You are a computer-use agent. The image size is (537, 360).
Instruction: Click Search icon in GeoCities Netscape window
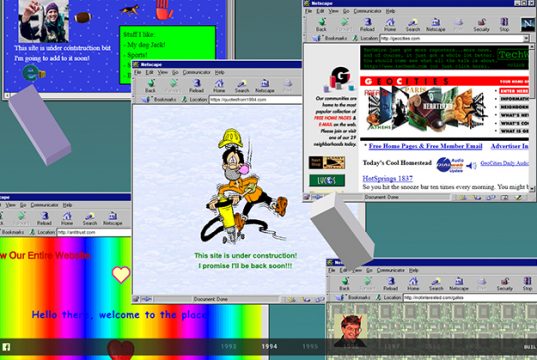413,25
